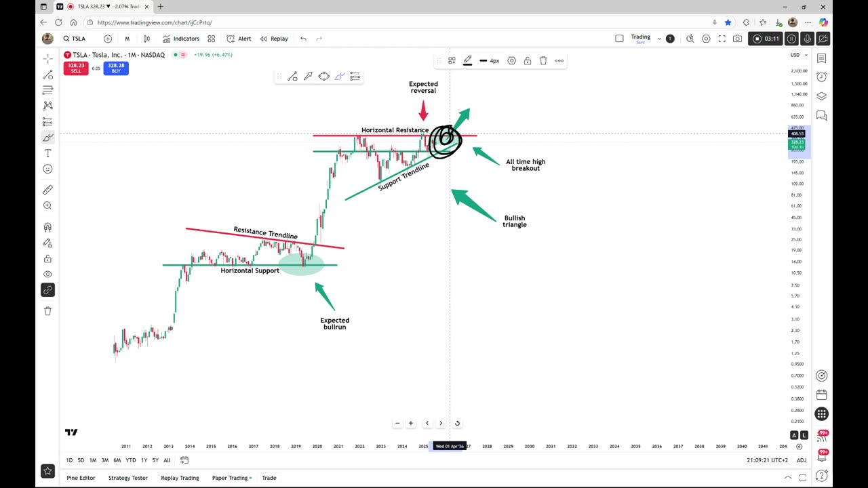Change brush line color pencil
This screenshot has height=488, width=868.
click(x=467, y=61)
